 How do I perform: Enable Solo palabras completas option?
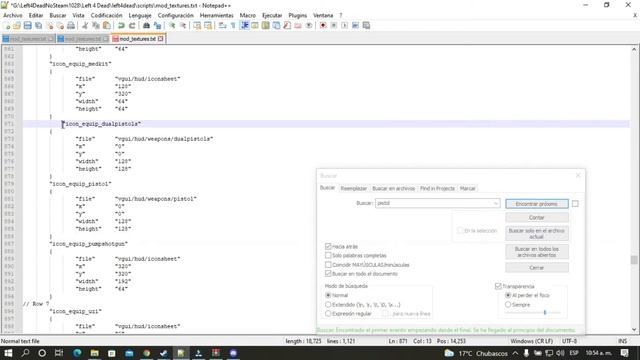click(328, 255)
